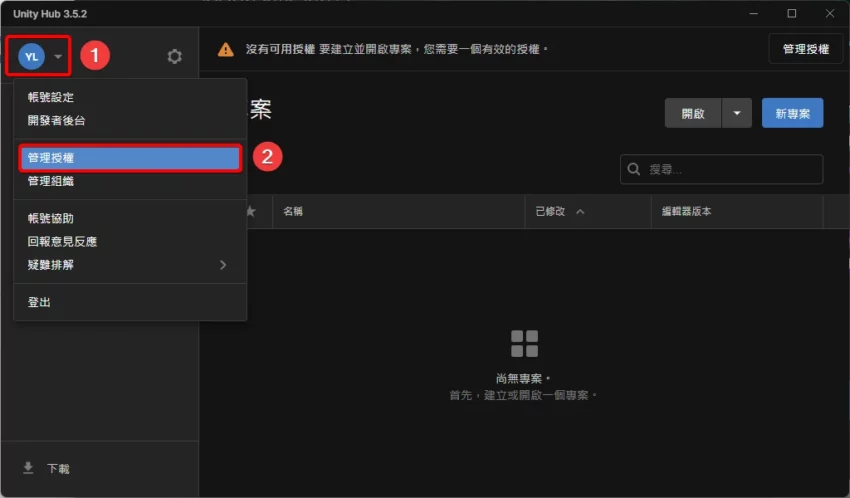
Task: Click the empty projects grid icon
Action: pos(524,343)
